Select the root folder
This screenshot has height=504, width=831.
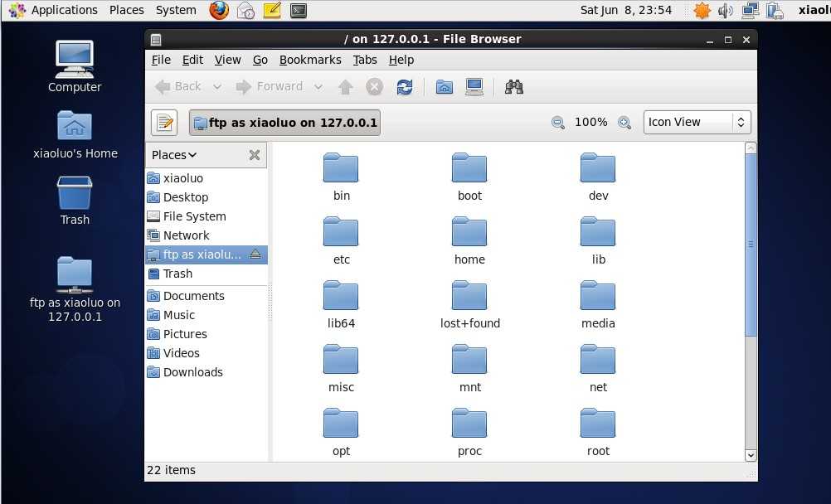598,433
